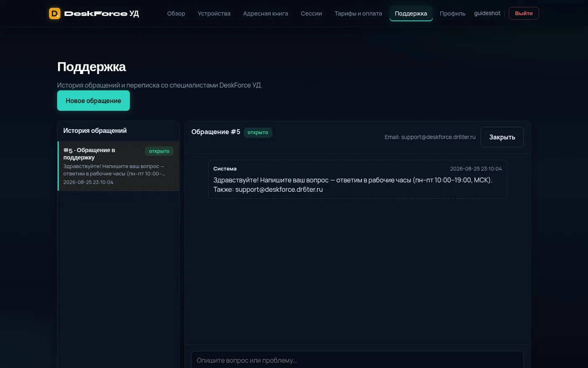Open the Обзор navigation tab
Viewport: 588px width, 368px height.
coord(176,13)
